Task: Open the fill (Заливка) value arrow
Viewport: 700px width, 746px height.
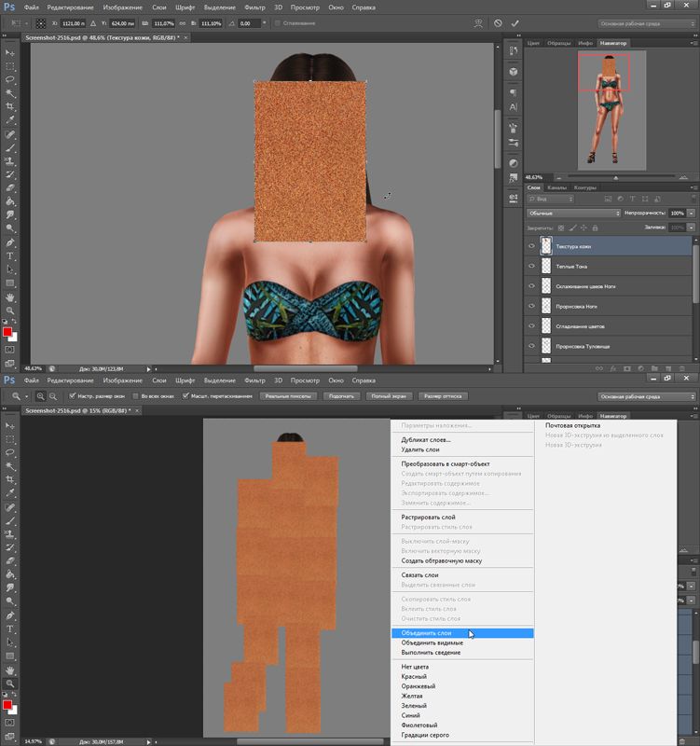Action: click(691, 228)
